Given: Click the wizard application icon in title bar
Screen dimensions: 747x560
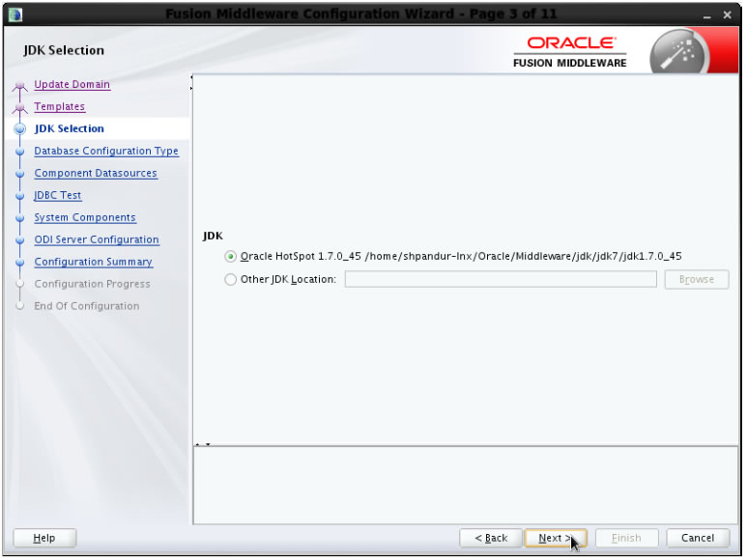Looking at the screenshot, I should [x=14, y=14].
